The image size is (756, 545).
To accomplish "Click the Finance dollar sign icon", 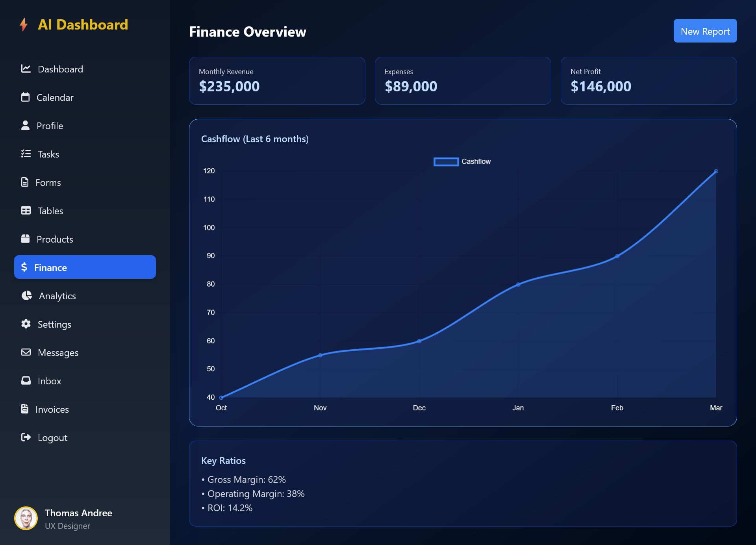I will tap(24, 267).
